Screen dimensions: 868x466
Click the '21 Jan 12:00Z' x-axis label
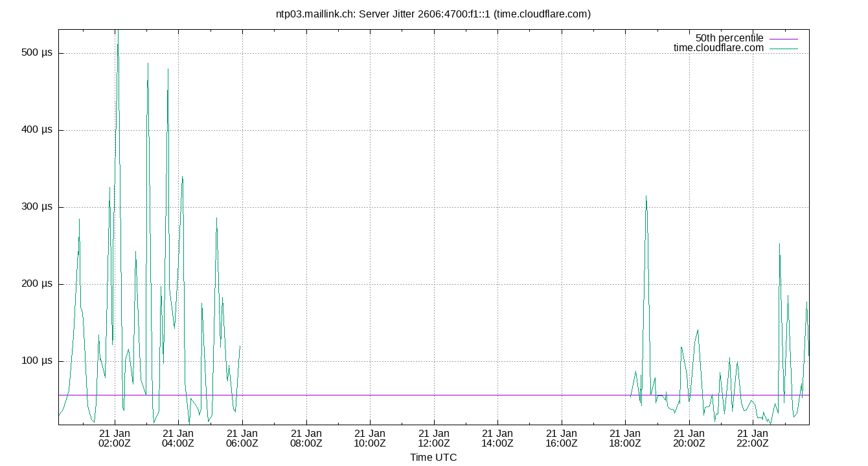click(433, 438)
